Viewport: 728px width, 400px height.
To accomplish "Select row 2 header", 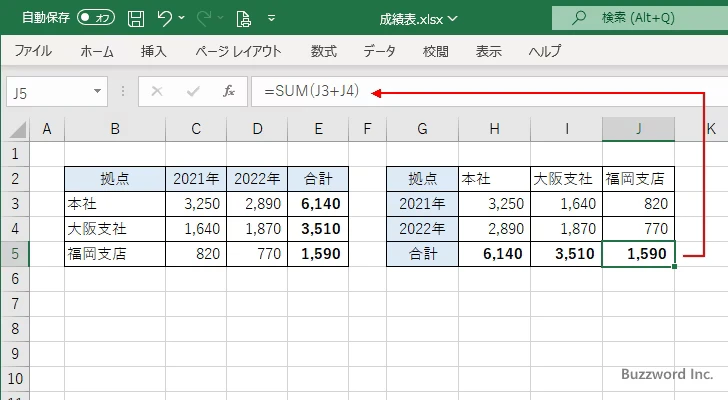I will click(15, 179).
